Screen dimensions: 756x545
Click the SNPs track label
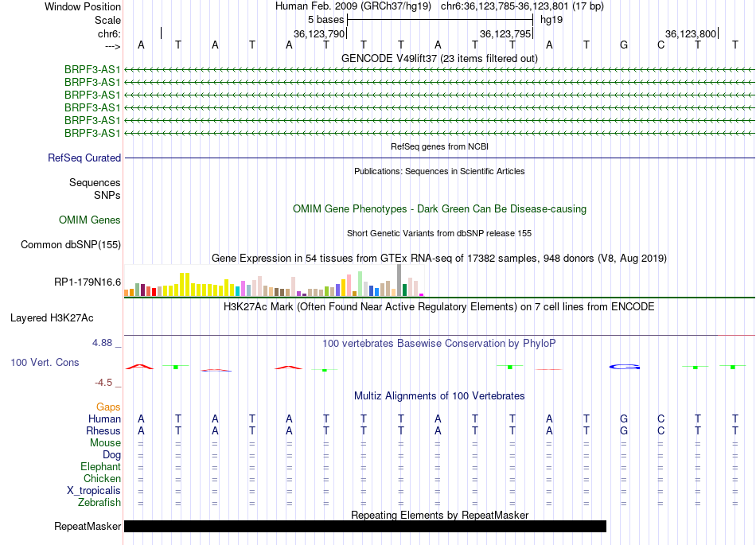point(107,195)
